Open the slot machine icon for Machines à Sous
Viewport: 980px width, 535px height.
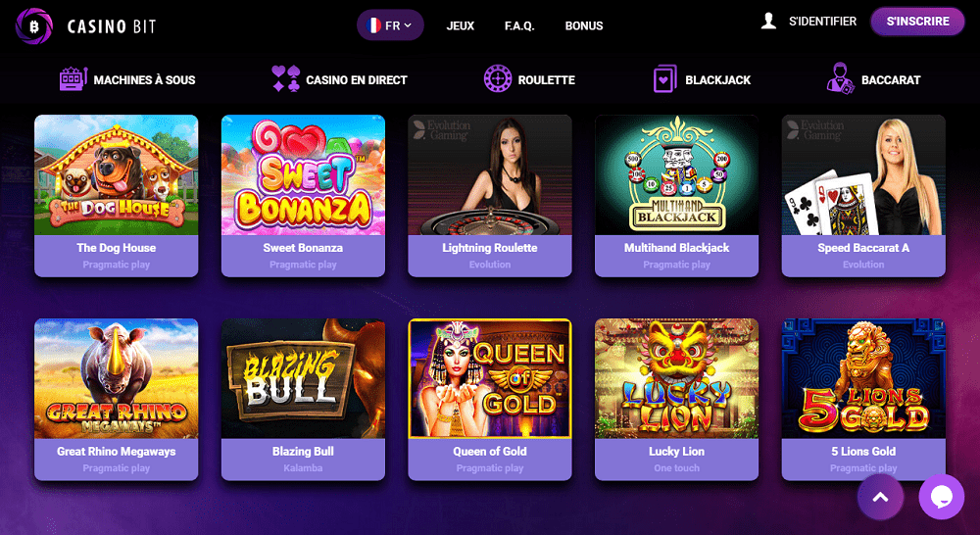[73, 79]
